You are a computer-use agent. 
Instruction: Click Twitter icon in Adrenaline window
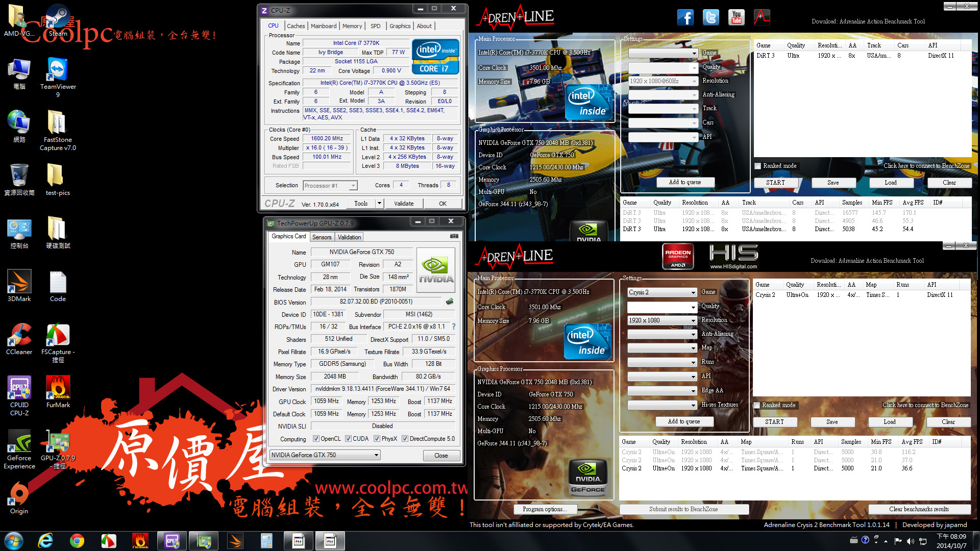pyautogui.click(x=710, y=17)
